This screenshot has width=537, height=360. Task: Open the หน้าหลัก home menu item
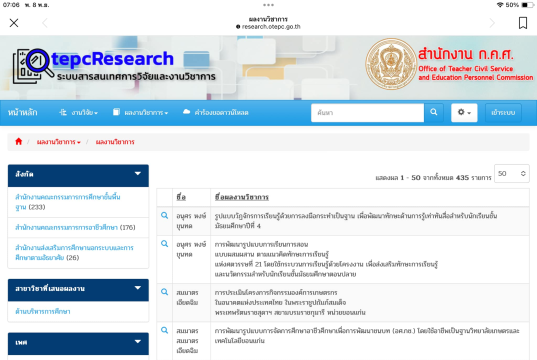tap(22, 112)
